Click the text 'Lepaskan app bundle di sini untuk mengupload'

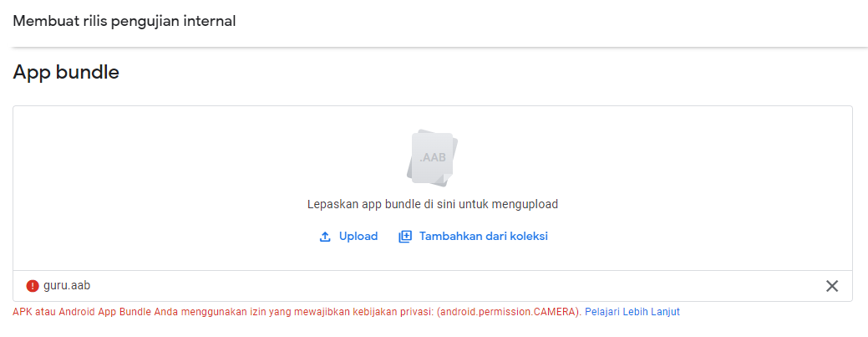click(433, 205)
